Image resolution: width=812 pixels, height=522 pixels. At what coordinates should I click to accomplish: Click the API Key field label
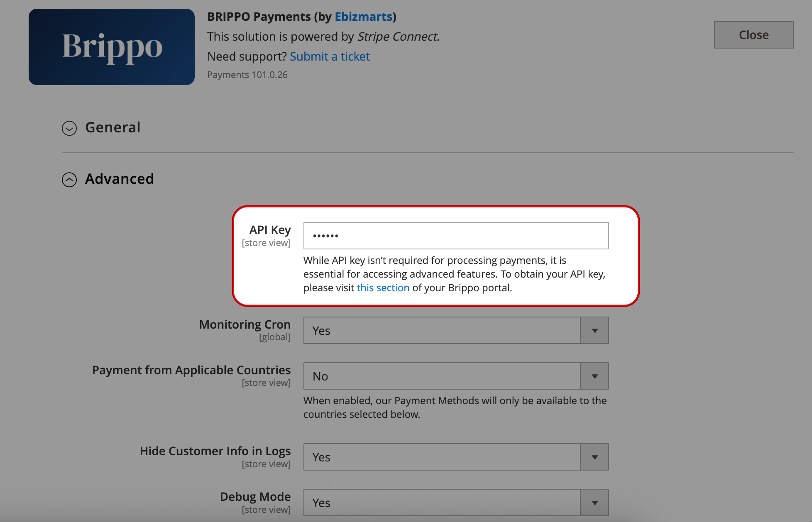pyautogui.click(x=270, y=230)
